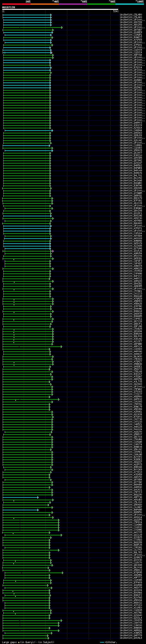This screenshot has height=644, width=146.
Task: Select hit label UniRef100_A9NVC5
Action: 131,266
